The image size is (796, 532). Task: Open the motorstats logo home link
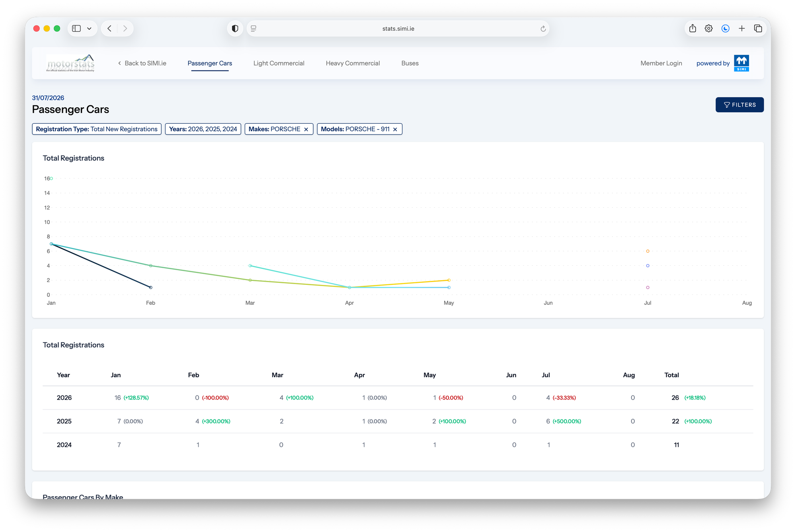coord(71,63)
